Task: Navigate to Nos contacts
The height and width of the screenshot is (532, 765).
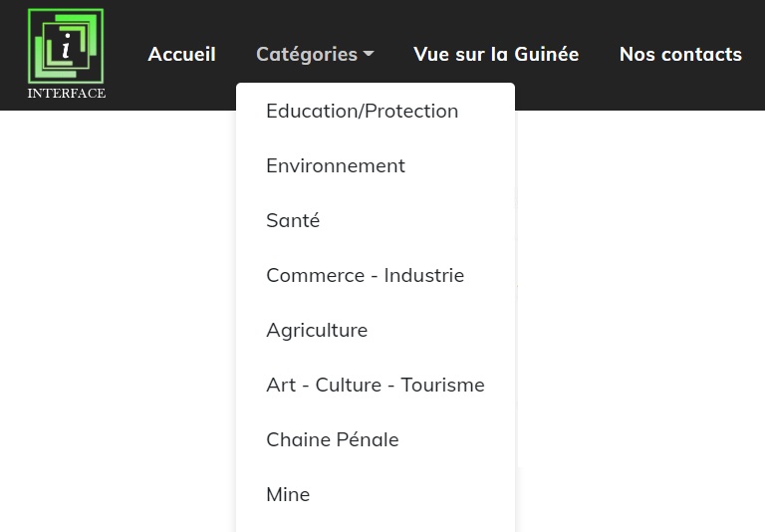Action: (680, 55)
